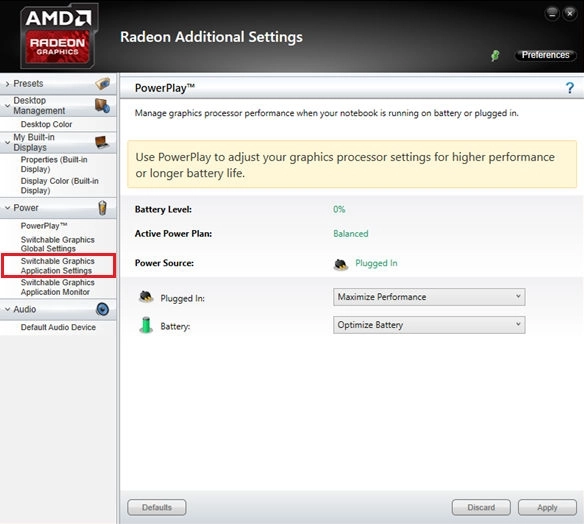Click the green battery icon beside Battery label

pos(146,325)
